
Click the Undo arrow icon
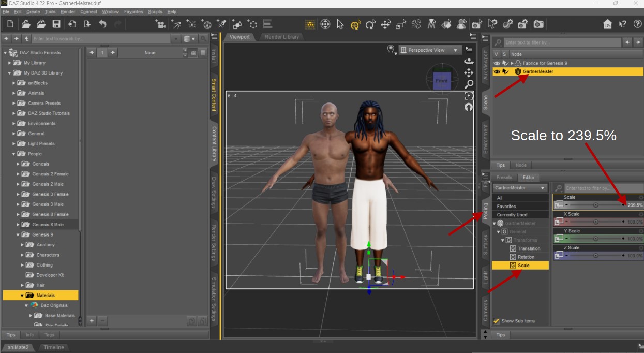[102, 24]
